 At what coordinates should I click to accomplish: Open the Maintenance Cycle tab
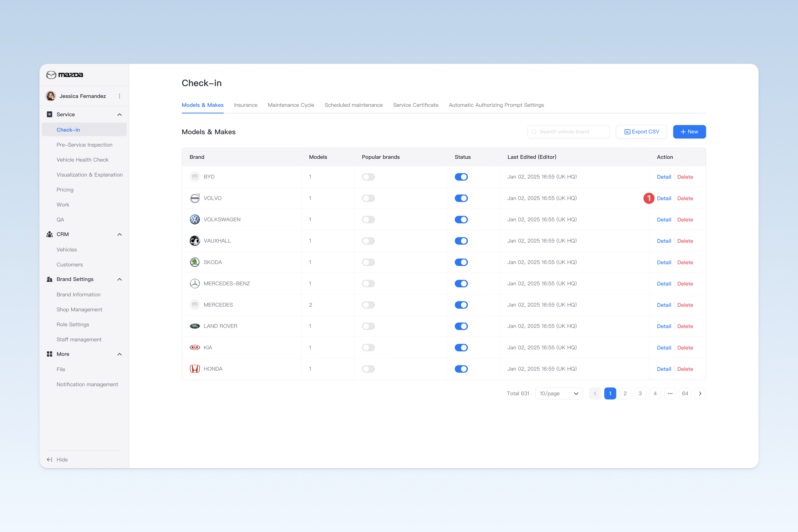[x=291, y=105]
